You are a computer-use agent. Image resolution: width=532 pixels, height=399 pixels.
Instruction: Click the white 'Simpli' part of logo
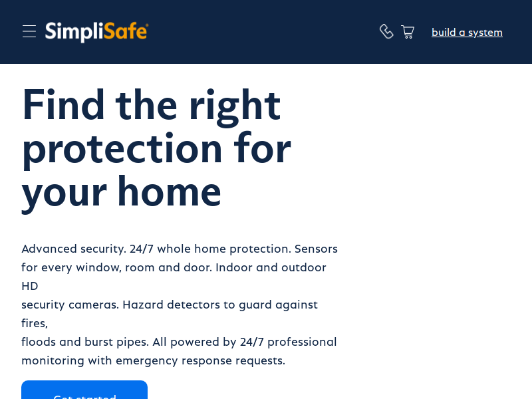[x=74, y=32]
